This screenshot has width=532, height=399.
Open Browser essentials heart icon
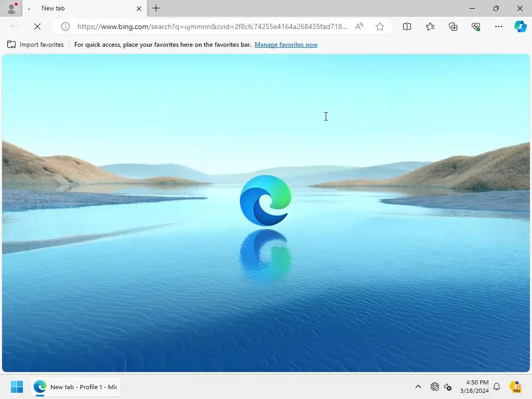tap(476, 26)
